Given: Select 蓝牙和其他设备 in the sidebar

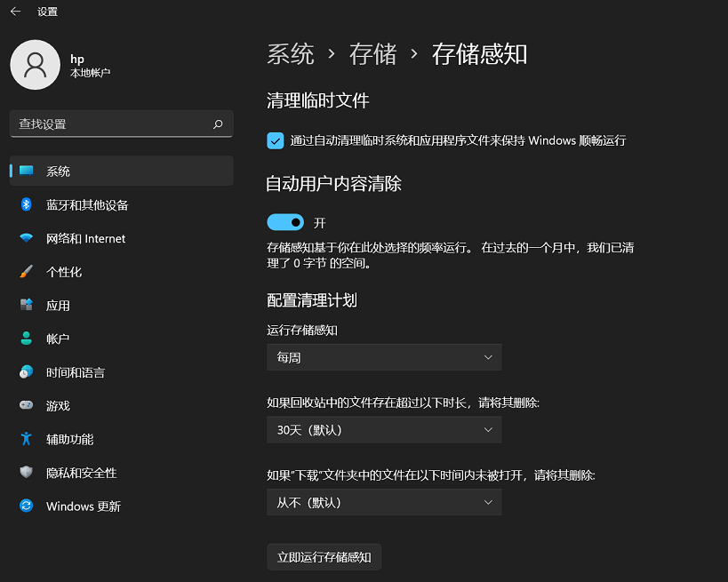Looking at the screenshot, I should pyautogui.click(x=122, y=204).
